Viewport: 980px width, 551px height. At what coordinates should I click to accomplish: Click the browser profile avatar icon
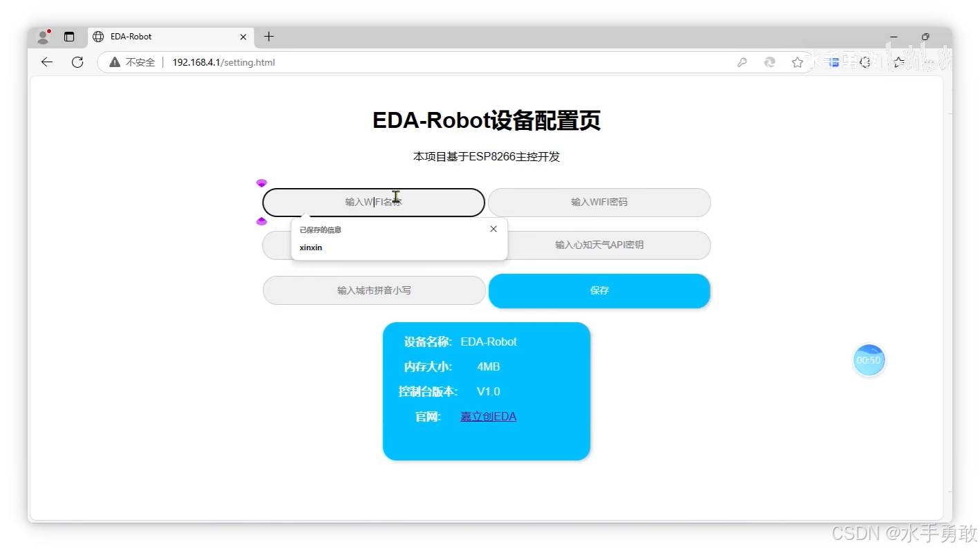coord(42,37)
